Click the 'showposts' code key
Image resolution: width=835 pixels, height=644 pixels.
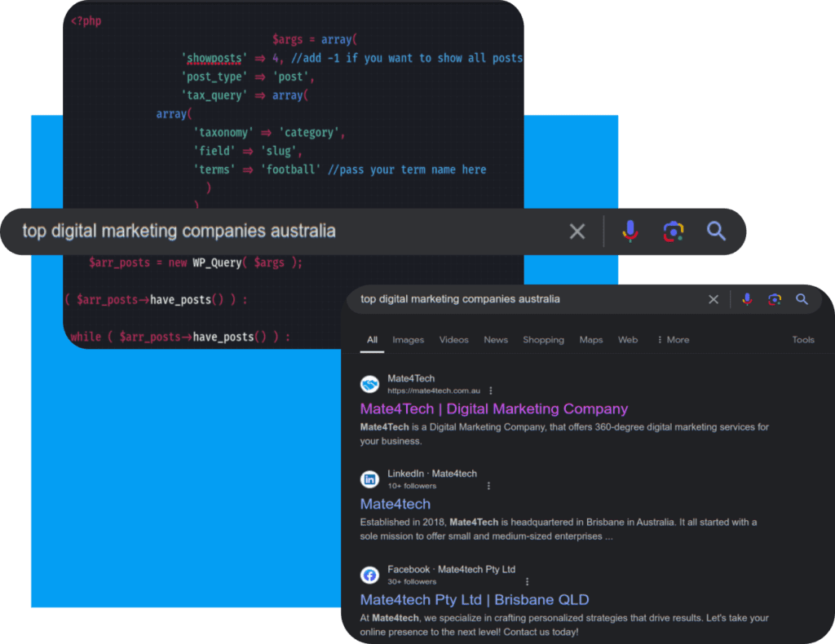214,58
